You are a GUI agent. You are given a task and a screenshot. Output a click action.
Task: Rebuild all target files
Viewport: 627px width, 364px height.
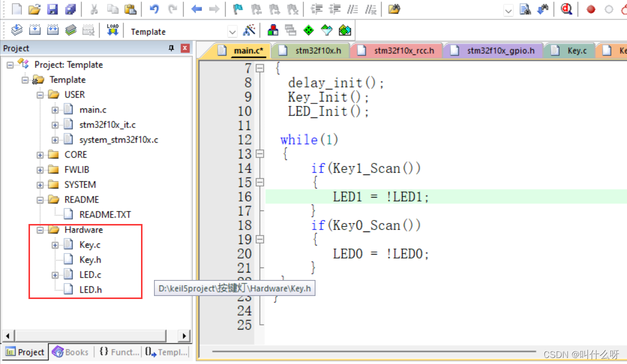click(x=53, y=30)
